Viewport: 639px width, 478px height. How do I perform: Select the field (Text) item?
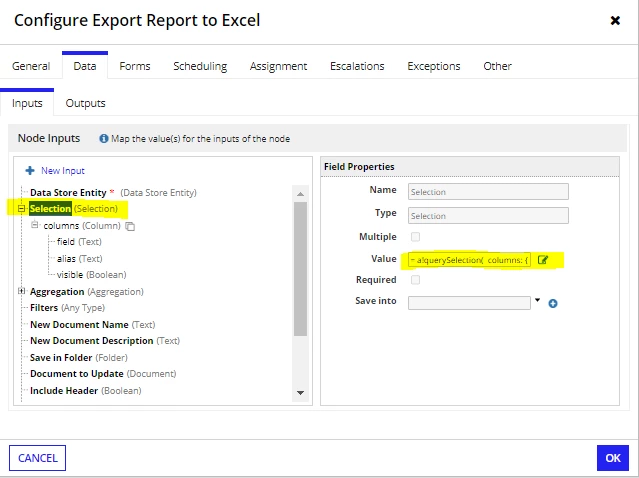(79, 242)
